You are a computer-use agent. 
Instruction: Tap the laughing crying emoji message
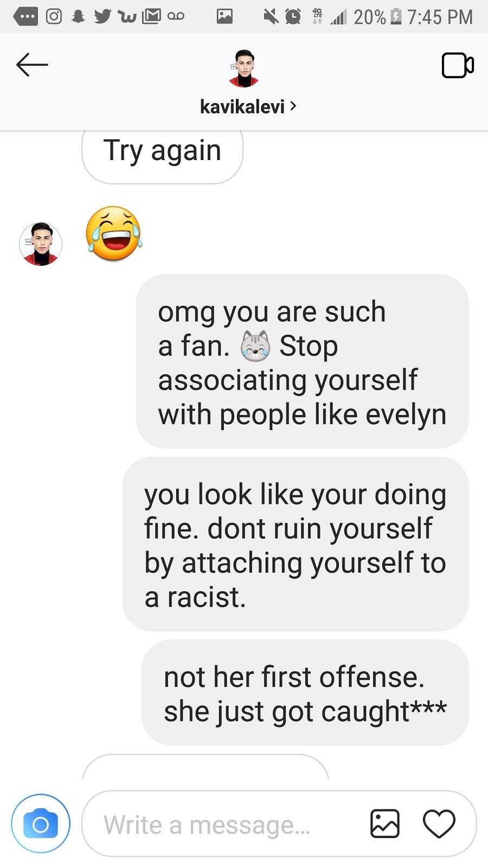113,233
